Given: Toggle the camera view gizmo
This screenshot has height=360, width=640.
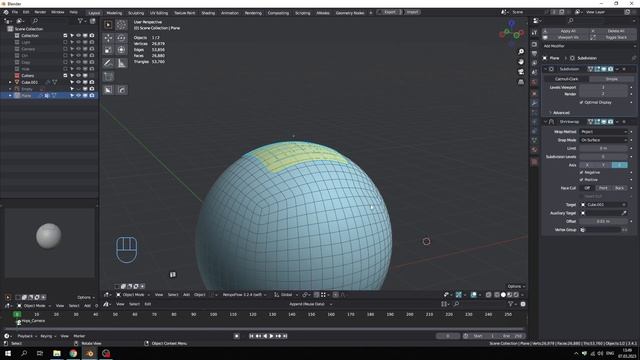Looking at the screenshot, I should pyautogui.click(x=521, y=72).
